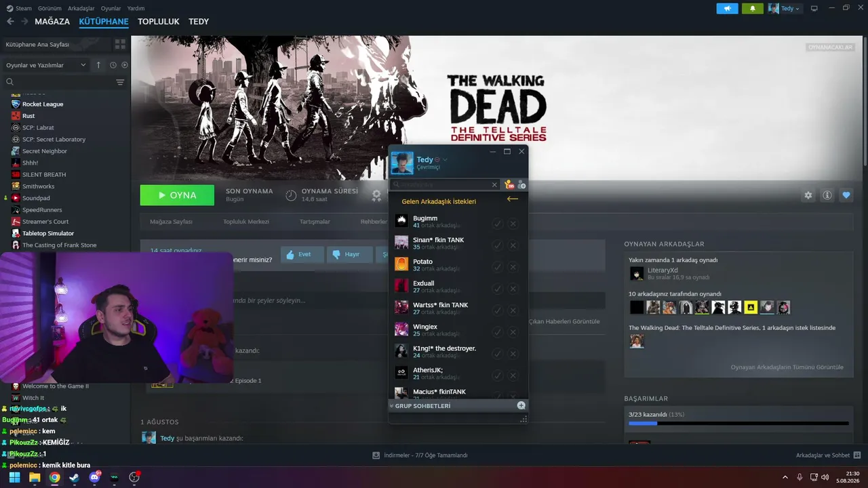Accept Sinan* fkin TANK's friend request
Screen dimensions: 868x488
click(x=497, y=245)
